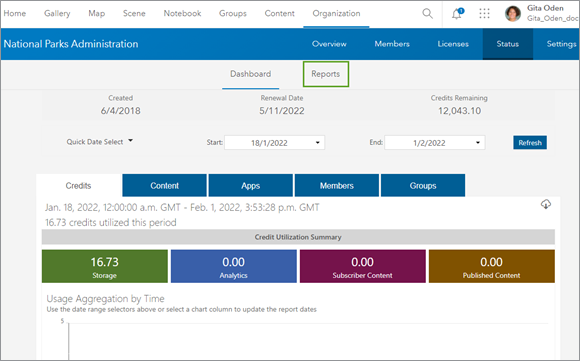Click the Credits Remaining value 12,043.10

pyautogui.click(x=459, y=111)
